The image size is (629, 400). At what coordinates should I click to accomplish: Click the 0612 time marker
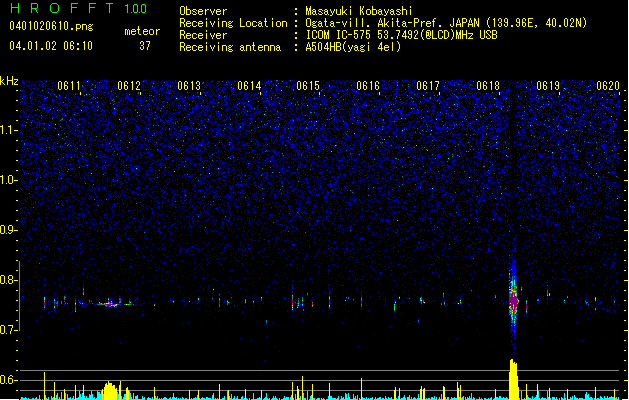(x=129, y=86)
